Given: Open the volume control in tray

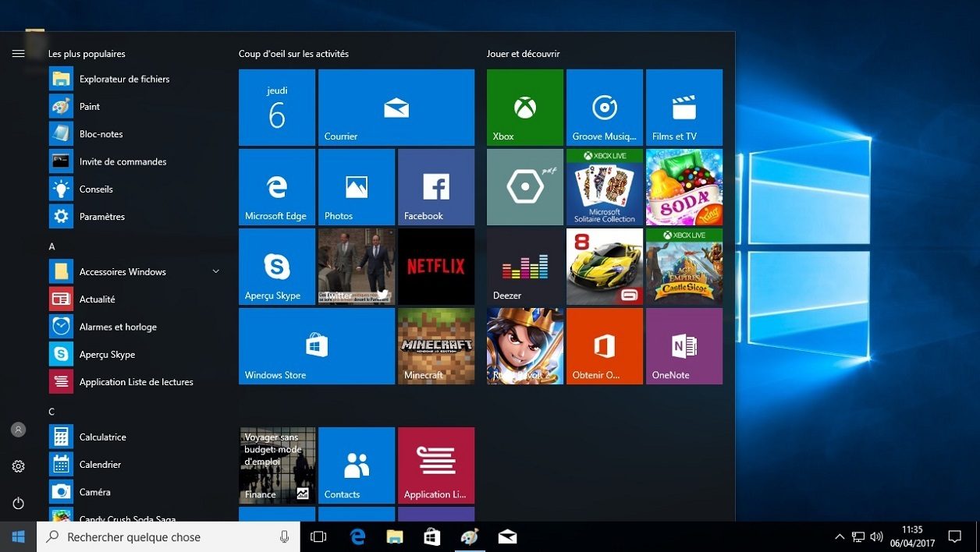Looking at the screenshot, I should [x=876, y=537].
